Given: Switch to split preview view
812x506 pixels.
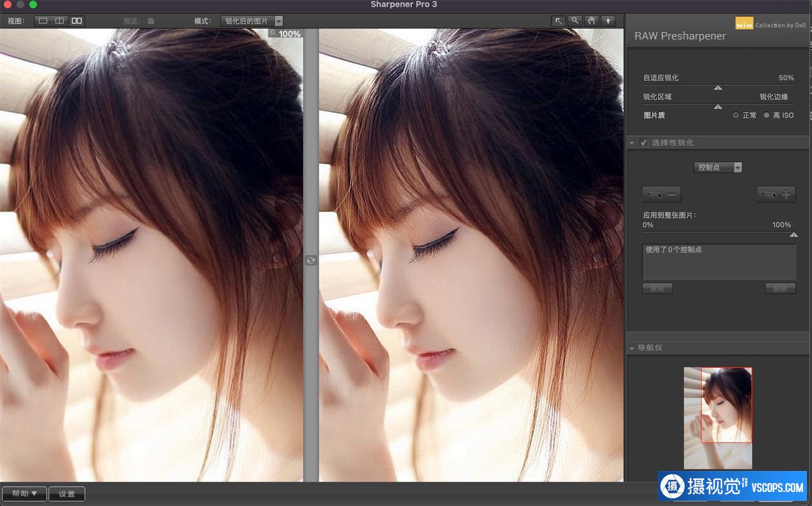Looking at the screenshot, I should pos(59,21).
